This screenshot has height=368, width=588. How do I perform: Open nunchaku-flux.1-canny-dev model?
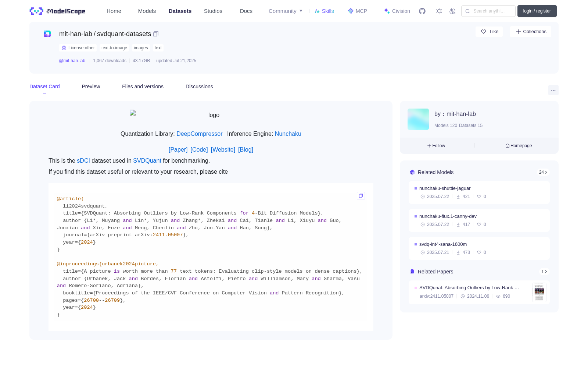pos(479,220)
